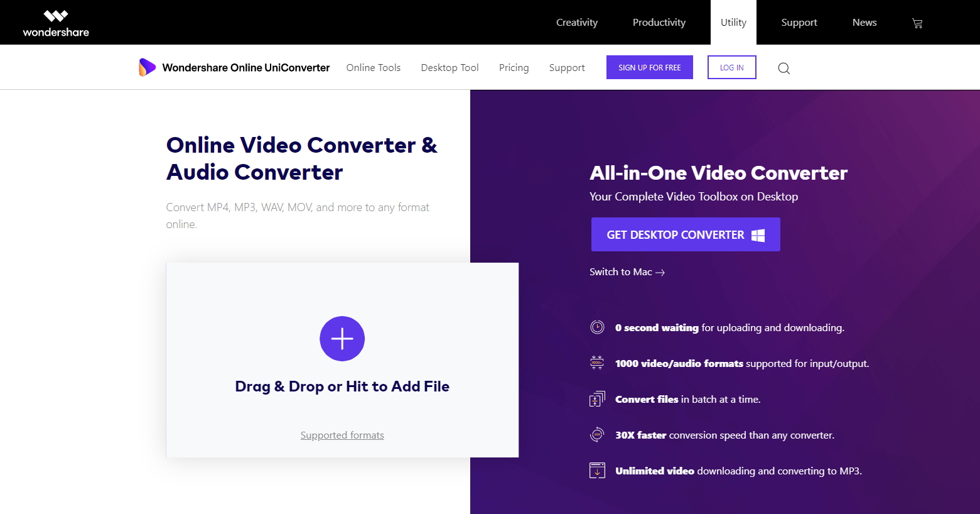The height and width of the screenshot is (514, 980).
Task: Click the All-in-One Video Converter heading
Action: (719, 173)
